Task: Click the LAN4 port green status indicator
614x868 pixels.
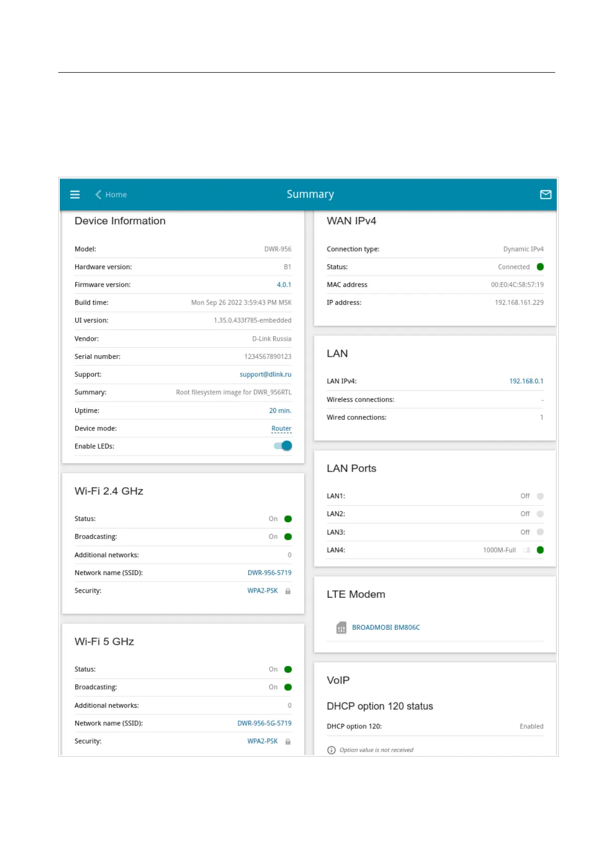Action: [x=540, y=550]
